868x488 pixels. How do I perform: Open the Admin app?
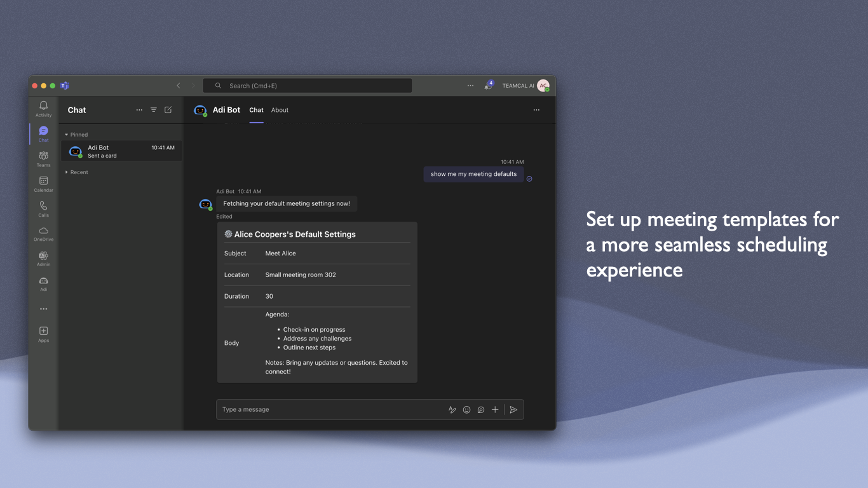[43, 259]
